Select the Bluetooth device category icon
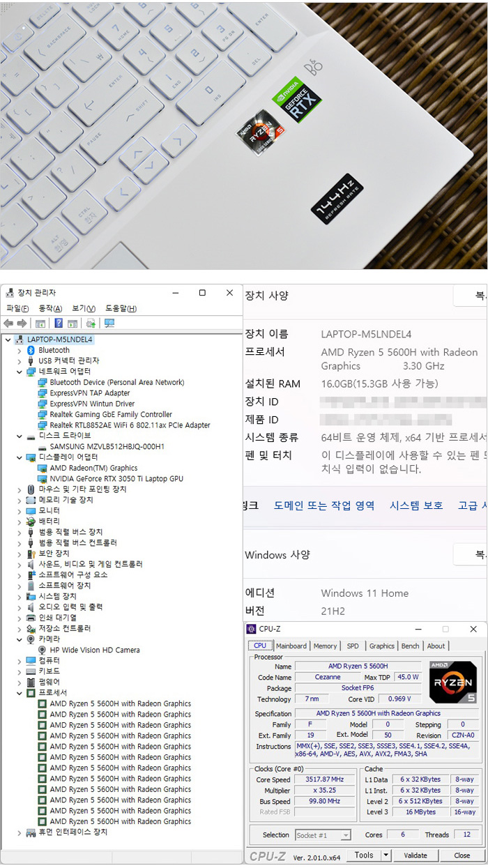The width and height of the screenshot is (488, 868). [x=31, y=350]
